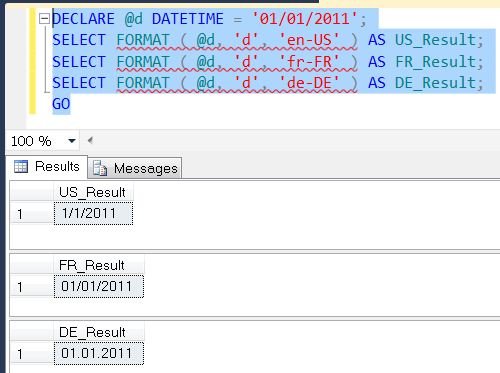
Task: Click the FR_Result alias in query
Action: [x=436, y=62]
